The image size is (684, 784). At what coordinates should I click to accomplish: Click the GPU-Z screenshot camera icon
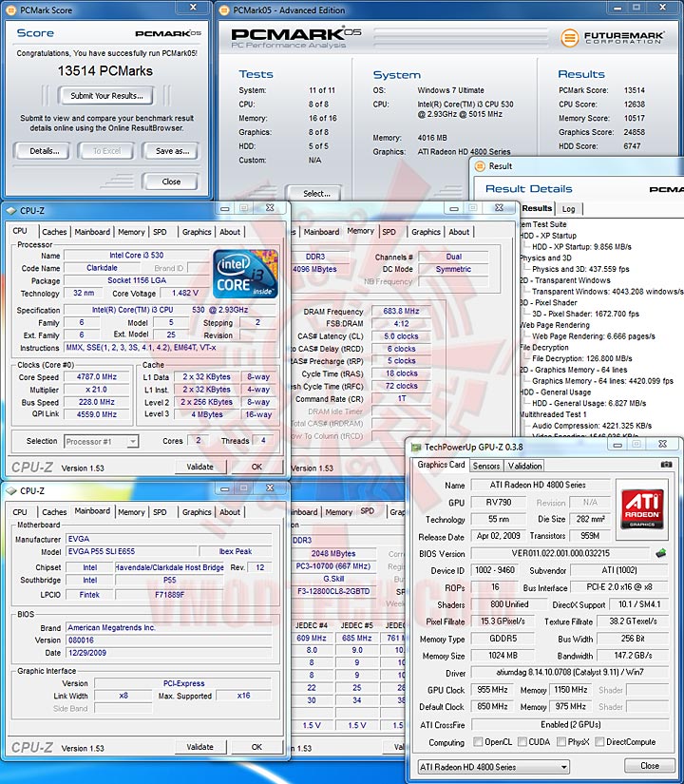tap(666, 465)
